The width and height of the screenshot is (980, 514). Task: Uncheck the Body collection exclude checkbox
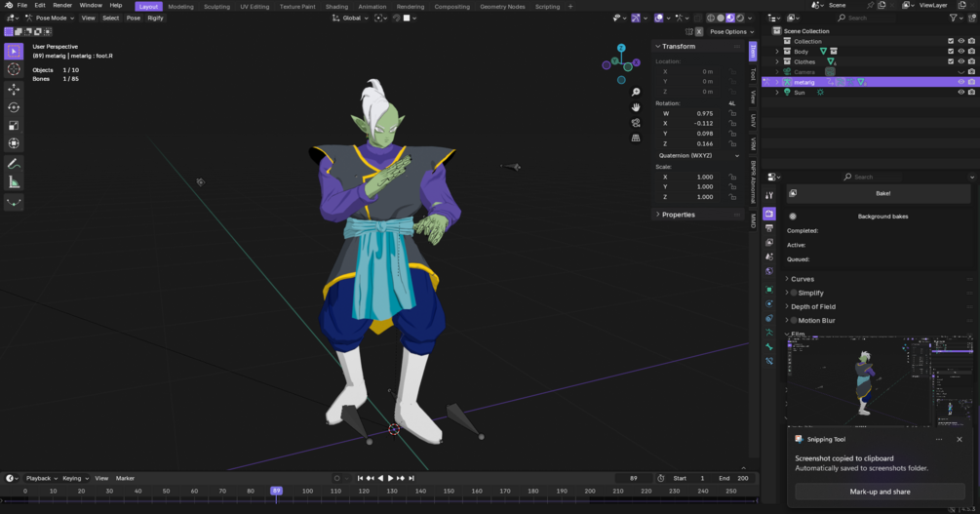click(x=951, y=52)
